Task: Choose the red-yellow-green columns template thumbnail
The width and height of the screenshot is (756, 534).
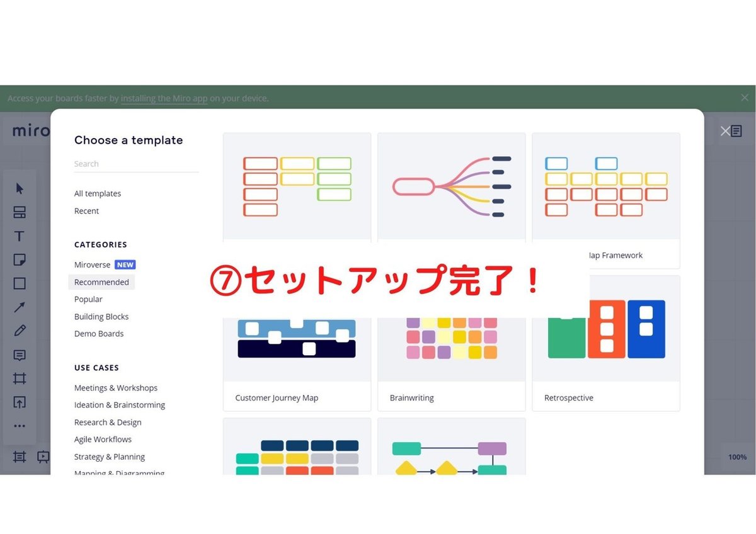Action: [297, 186]
